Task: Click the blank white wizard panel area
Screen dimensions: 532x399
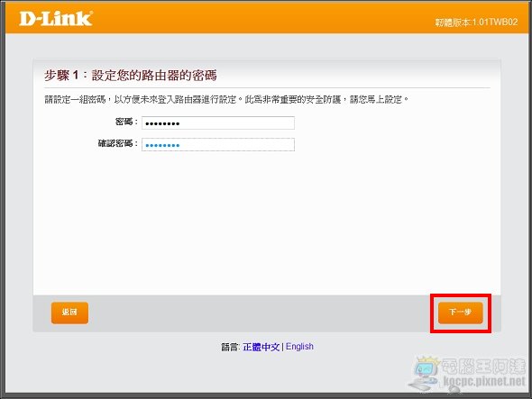Action: pyautogui.click(x=266, y=221)
